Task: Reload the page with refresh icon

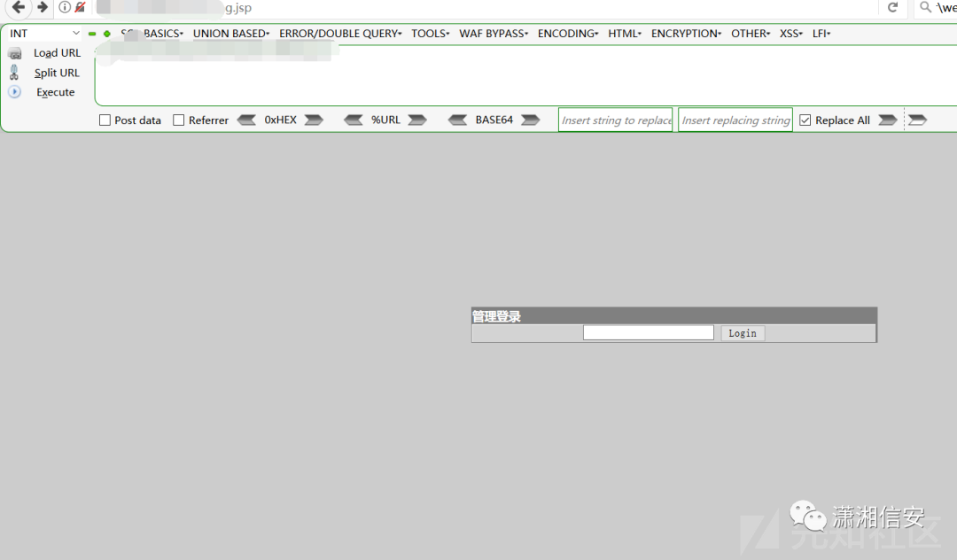Action: click(892, 7)
